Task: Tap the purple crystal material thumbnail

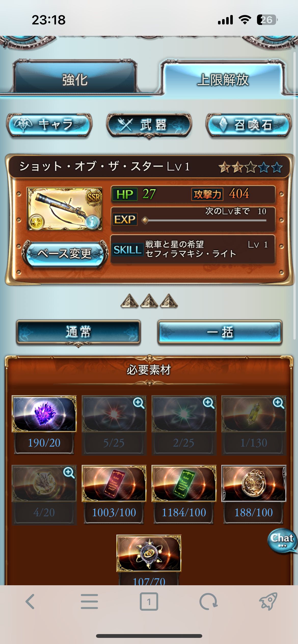Action: click(44, 414)
